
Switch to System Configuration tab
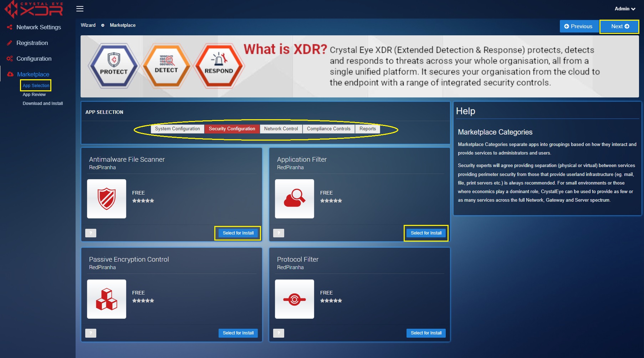[177, 129]
